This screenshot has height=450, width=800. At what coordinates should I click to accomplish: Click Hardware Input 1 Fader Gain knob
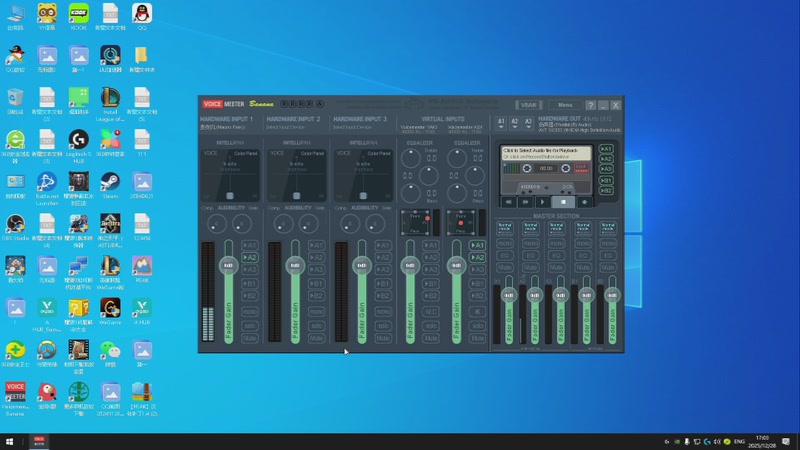point(228,265)
